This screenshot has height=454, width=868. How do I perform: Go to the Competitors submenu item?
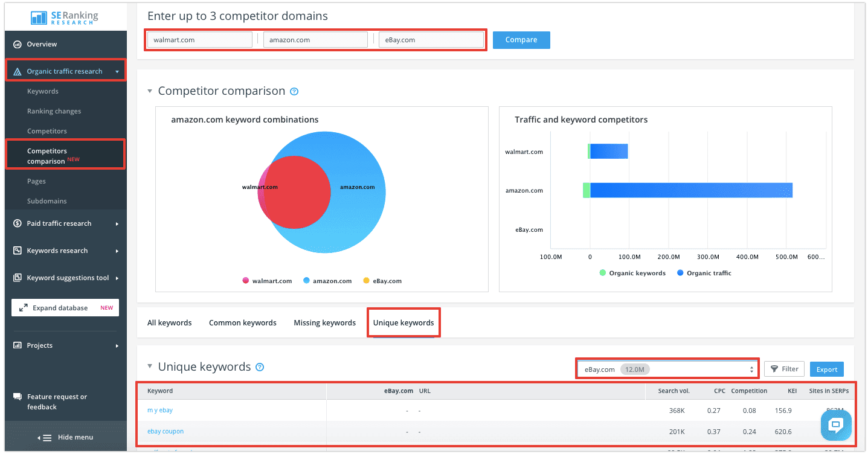pos(47,131)
